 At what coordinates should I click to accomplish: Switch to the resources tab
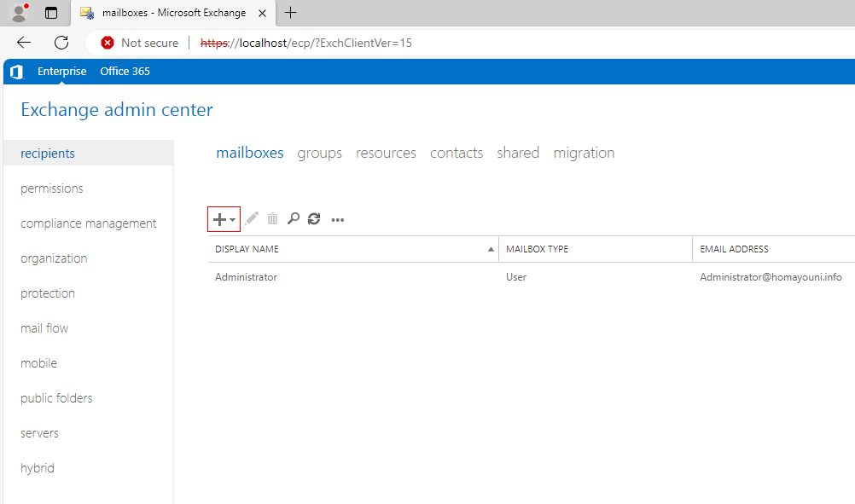click(x=386, y=153)
